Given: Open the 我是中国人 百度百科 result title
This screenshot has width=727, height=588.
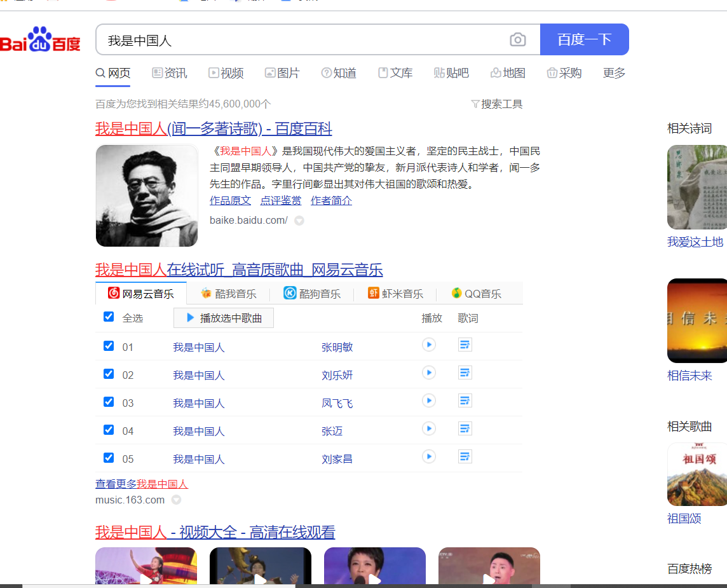Looking at the screenshot, I should point(214,129).
